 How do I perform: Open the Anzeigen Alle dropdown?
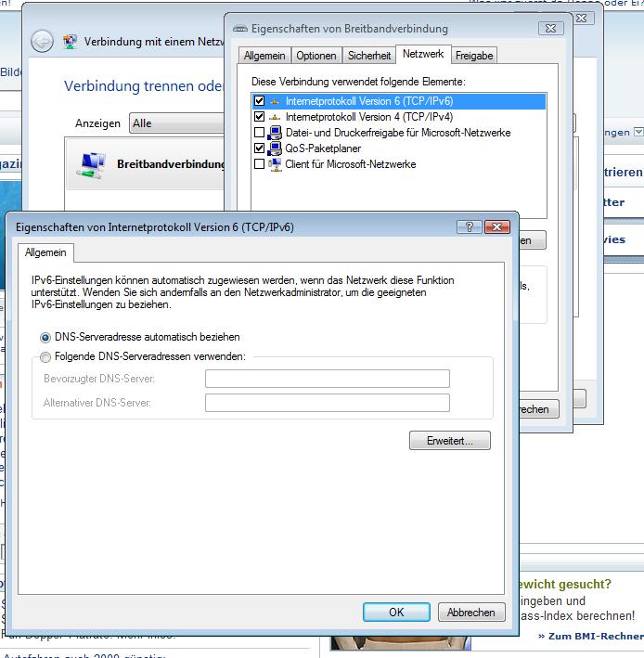(x=177, y=123)
